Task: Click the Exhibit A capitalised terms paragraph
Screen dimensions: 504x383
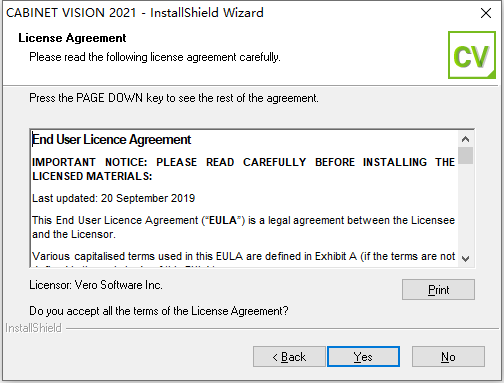Action: [243, 258]
